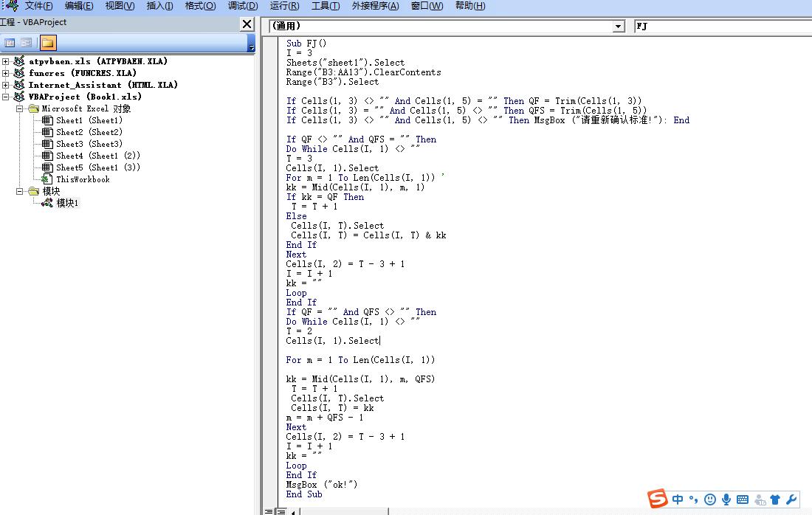Viewport: 812px width, 515px height.
Task: Click the Full Module View button below code
Action: click(281, 512)
